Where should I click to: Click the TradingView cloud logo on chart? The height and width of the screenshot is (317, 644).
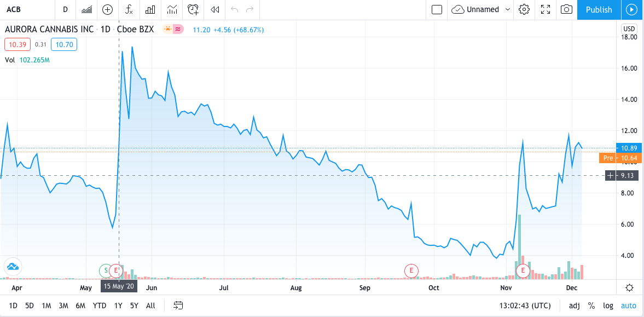(13, 267)
